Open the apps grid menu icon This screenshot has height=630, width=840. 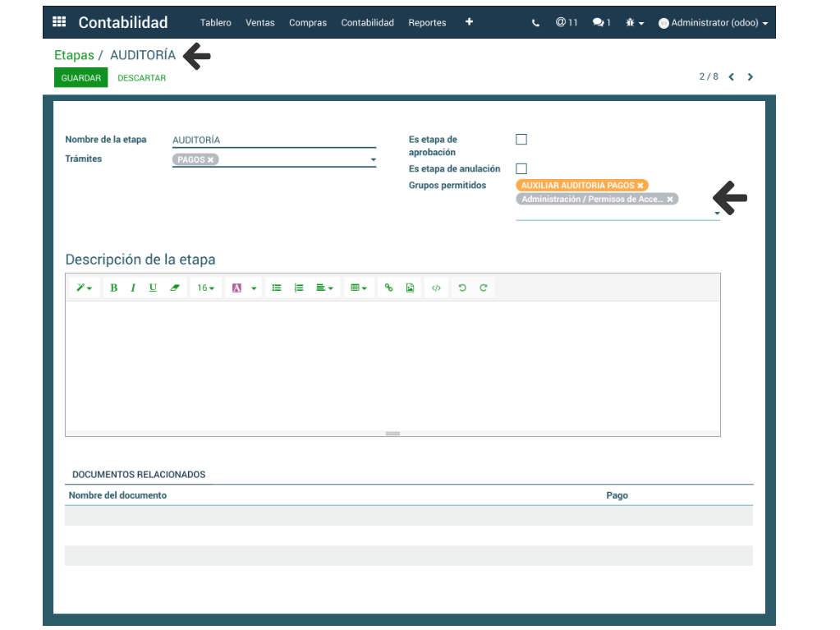[59, 22]
